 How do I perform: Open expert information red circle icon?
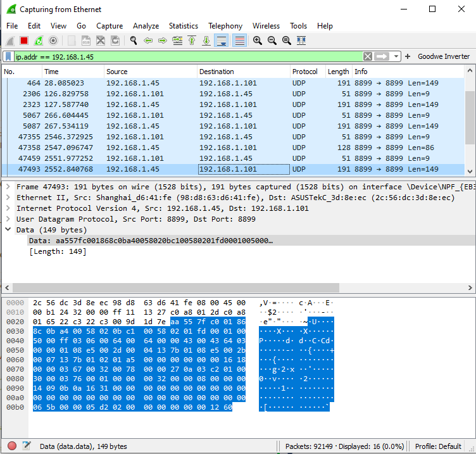coord(12,446)
